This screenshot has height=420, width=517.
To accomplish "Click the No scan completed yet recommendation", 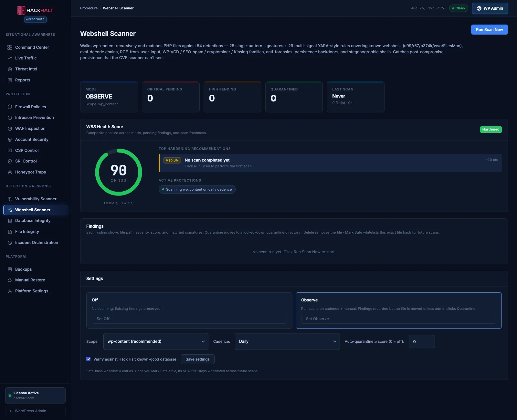I will coord(330,163).
